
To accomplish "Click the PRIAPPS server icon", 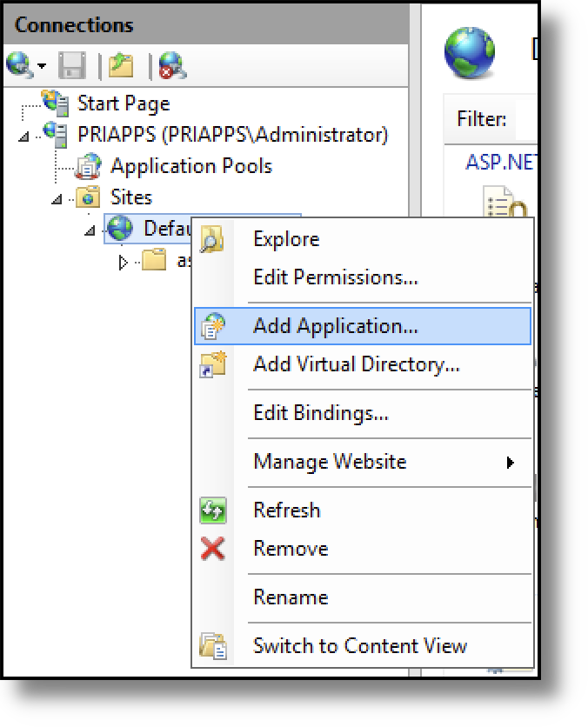I will [56, 135].
